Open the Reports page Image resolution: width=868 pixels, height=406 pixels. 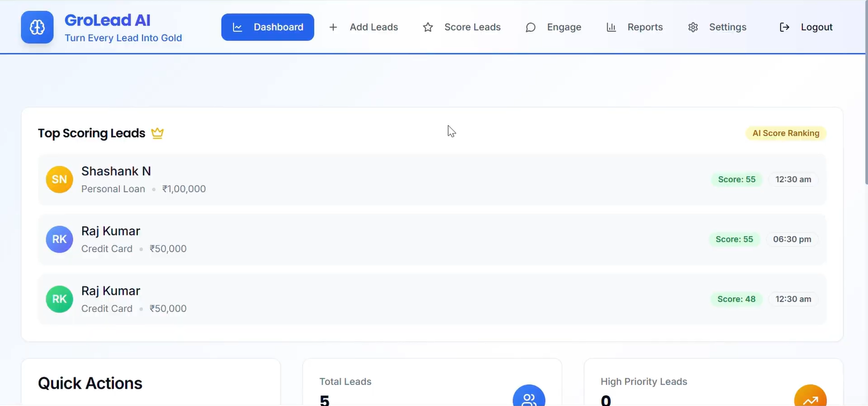(635, 27)
